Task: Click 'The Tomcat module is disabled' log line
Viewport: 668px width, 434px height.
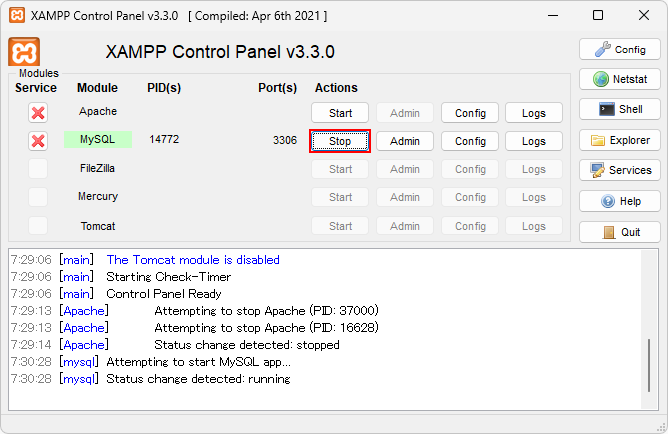Action: tap(193, 260)
